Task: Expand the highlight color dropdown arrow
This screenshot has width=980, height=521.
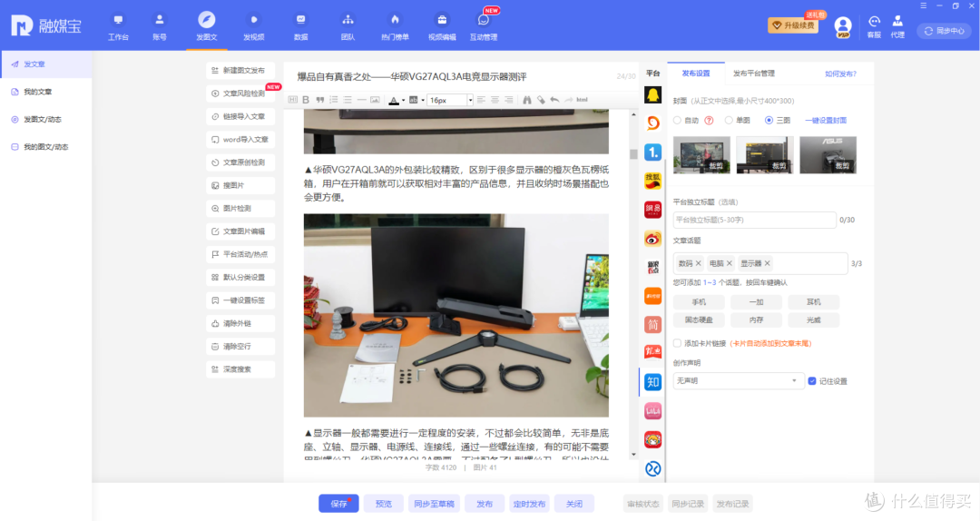Action: click(423, 100)
